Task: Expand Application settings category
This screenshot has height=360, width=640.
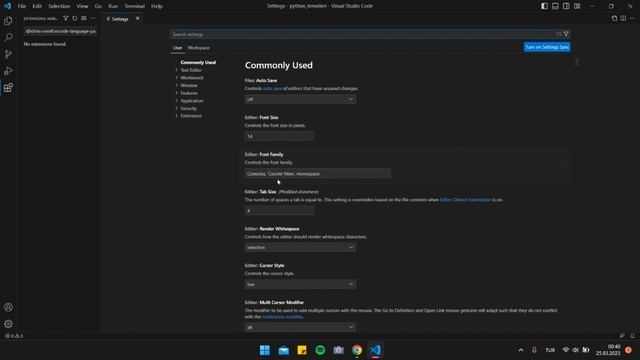Action: [191, 101]
